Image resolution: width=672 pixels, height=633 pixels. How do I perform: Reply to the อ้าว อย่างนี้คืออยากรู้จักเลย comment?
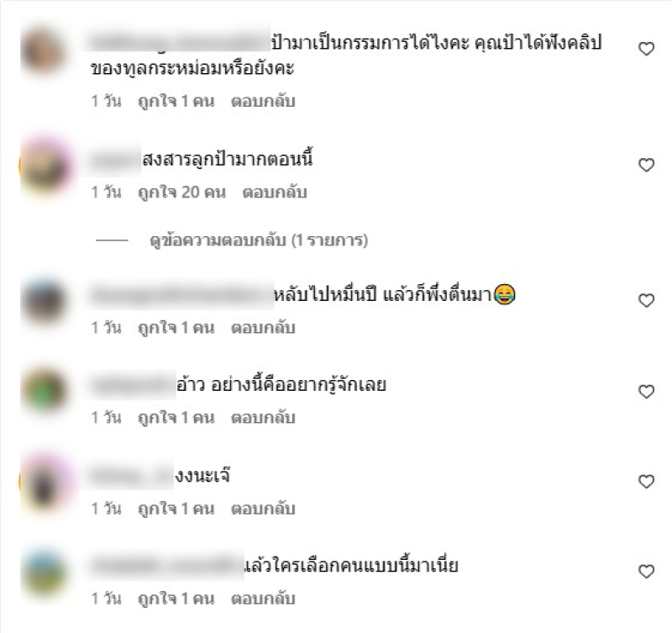coord(263,418)
